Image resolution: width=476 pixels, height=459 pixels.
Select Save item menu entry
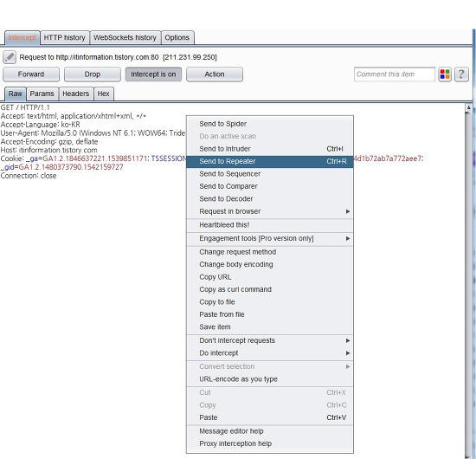point(269,326)
